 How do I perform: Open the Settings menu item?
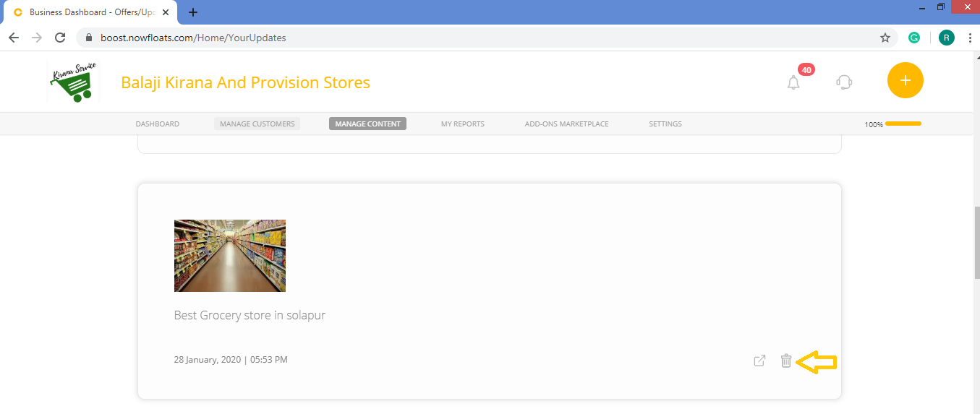(x=665, y=124)
